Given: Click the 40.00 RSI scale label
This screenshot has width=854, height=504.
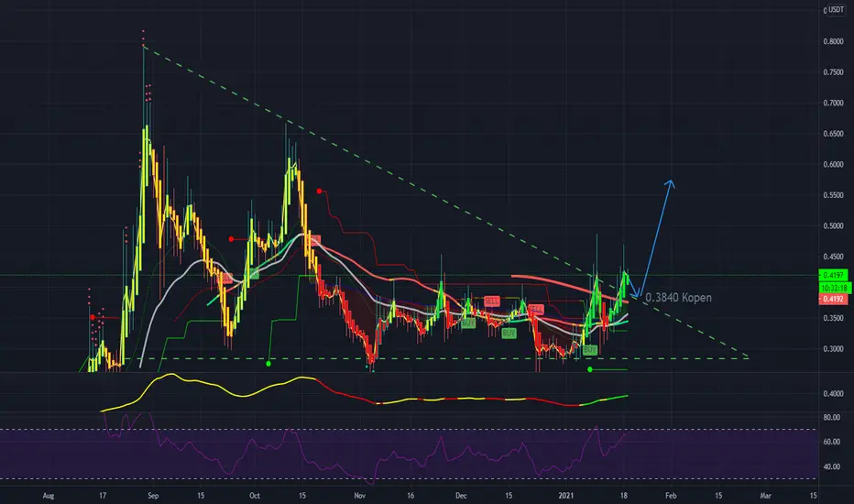Looking at the screenshot, I should tap(832, 467).
